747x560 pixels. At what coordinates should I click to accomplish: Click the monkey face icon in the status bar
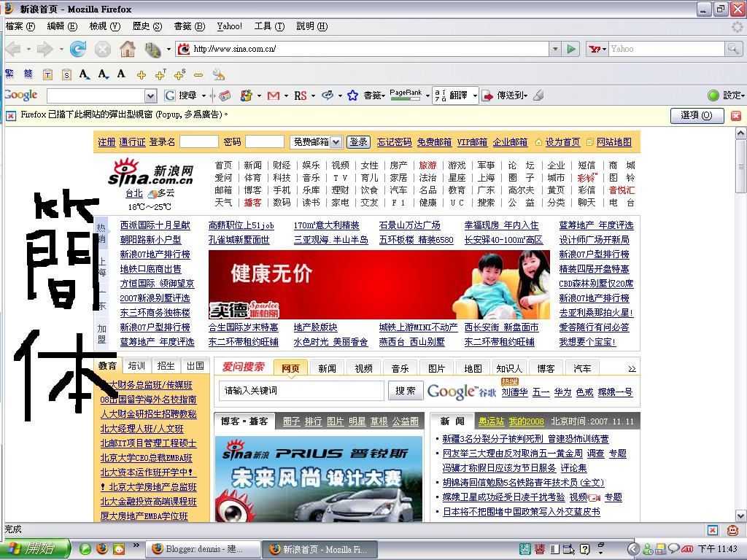pos(732,530)
